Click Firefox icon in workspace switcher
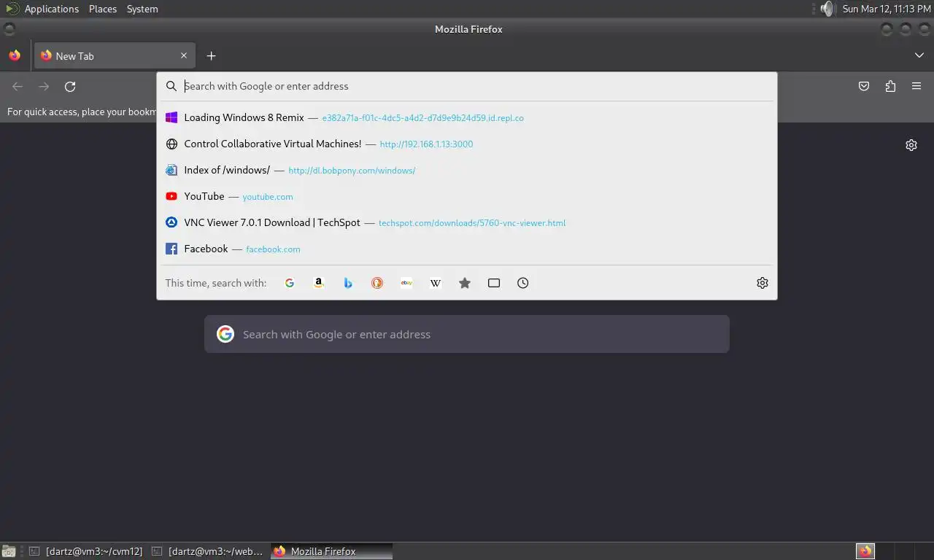 point(865,551)
